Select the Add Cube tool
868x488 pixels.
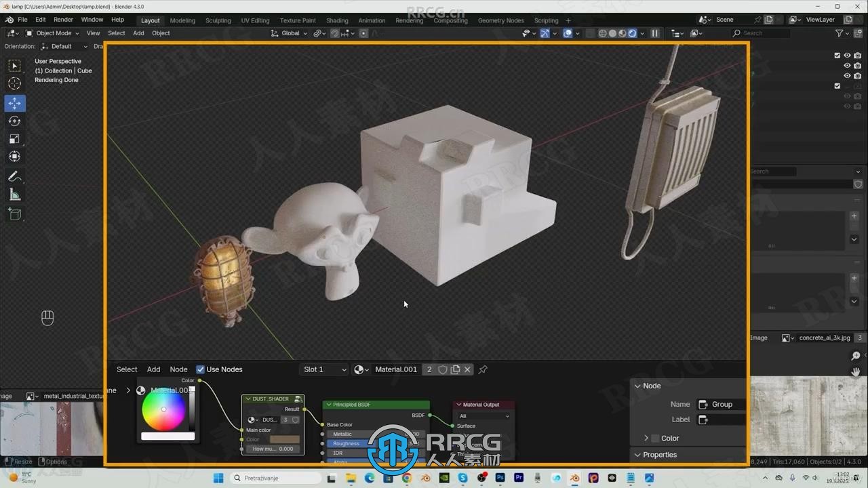pos(14,215)
